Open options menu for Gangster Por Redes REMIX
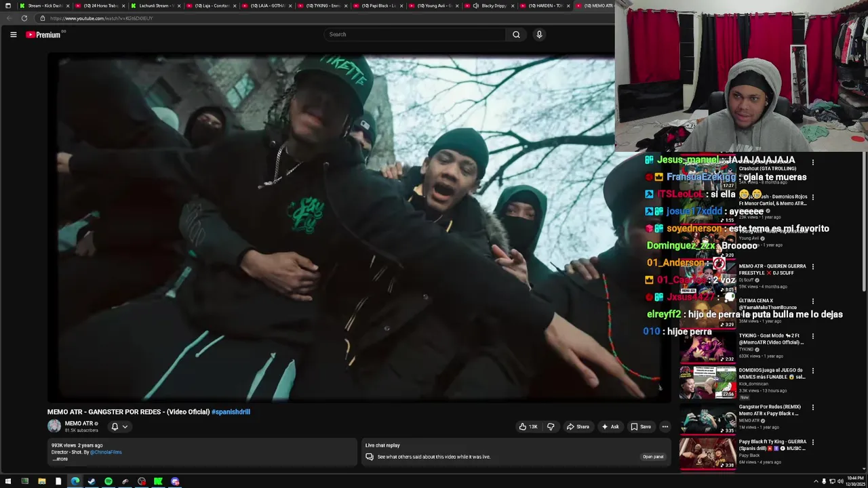 (x=812, y=407)
